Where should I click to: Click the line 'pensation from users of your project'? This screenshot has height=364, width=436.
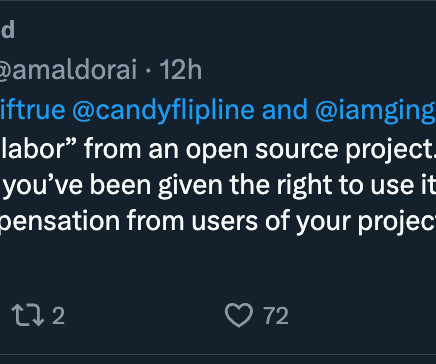pyautogui.click(x=218, y=222)
